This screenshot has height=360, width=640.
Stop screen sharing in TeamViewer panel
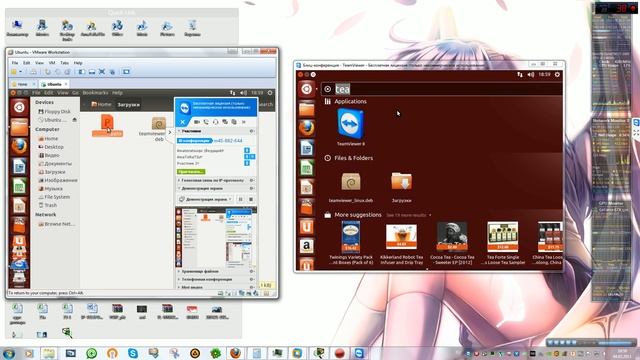point(251,199)
